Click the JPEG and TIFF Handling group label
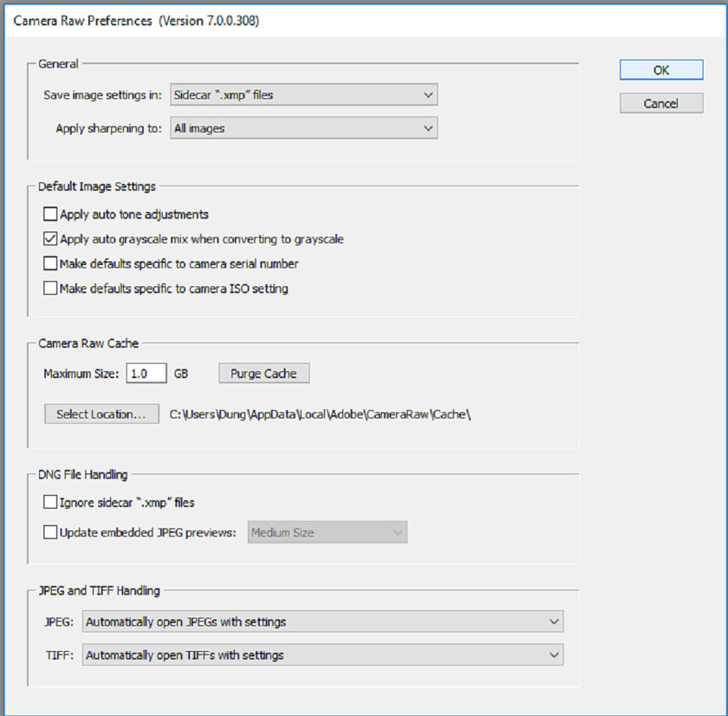The height and width of the screenshot is (716, 728). pos(99,590)
